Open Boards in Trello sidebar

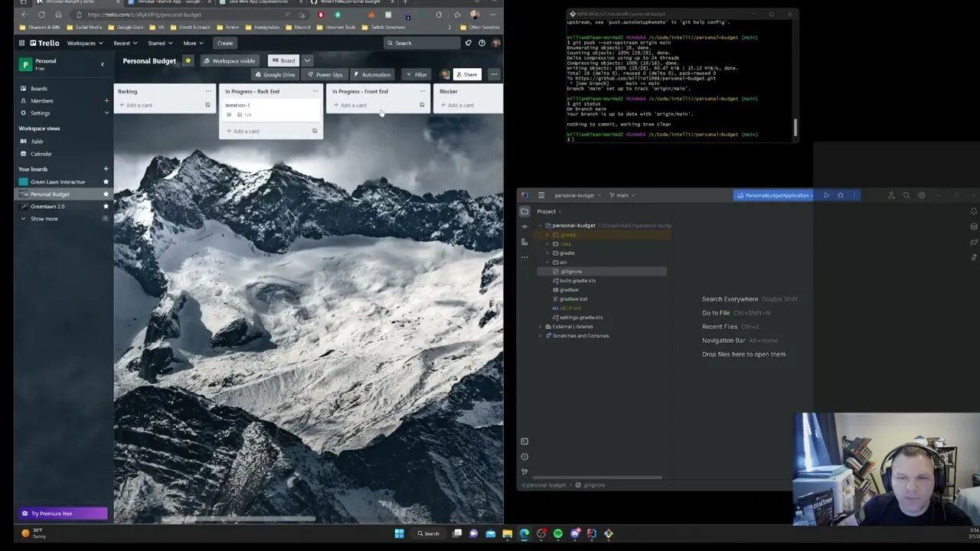click(38, 89)
